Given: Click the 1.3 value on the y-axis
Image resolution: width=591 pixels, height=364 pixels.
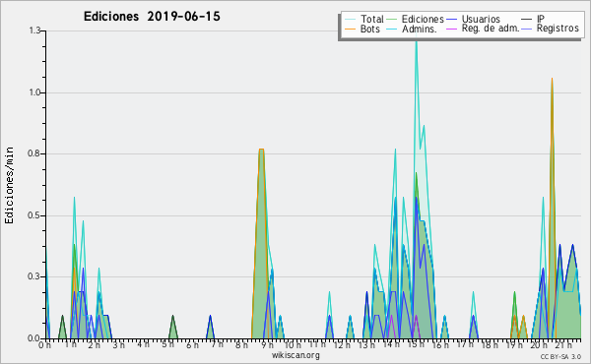Looking at the screenshot, I should tap(34, 30).
